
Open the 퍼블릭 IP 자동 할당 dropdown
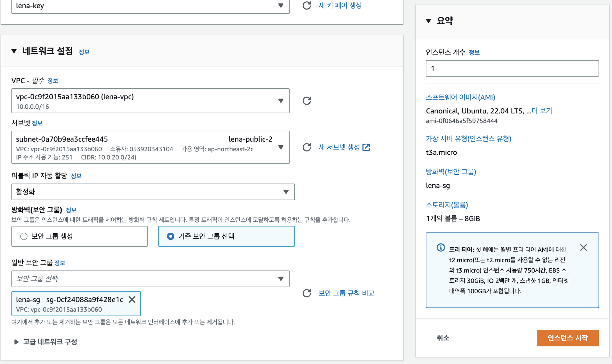click(x=153, y=192)
